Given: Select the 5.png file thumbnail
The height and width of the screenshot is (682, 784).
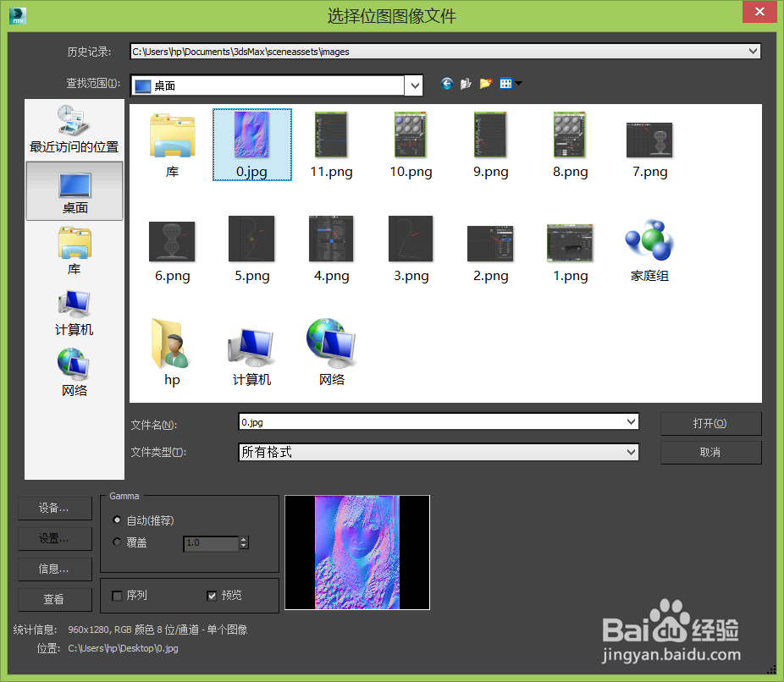Looking at the screenshot, I should coord(251,238).
